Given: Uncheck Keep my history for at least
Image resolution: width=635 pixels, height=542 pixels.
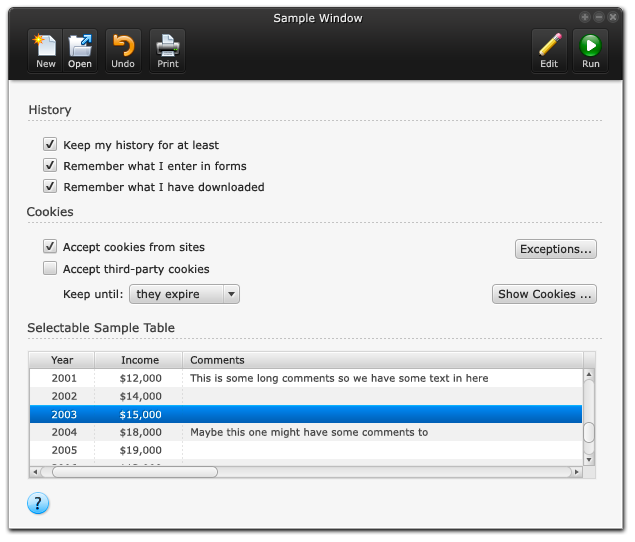Looking at the screenshot, I should (50, 144).
